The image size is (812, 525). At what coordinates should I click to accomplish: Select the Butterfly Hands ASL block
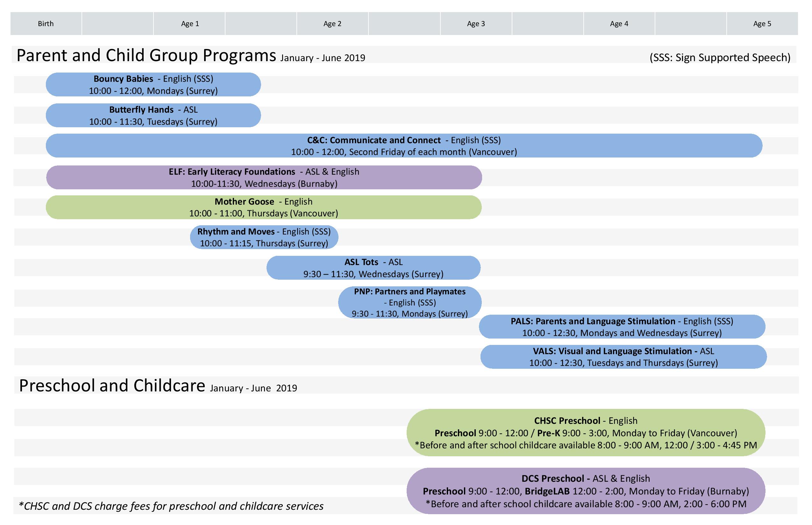153,115
